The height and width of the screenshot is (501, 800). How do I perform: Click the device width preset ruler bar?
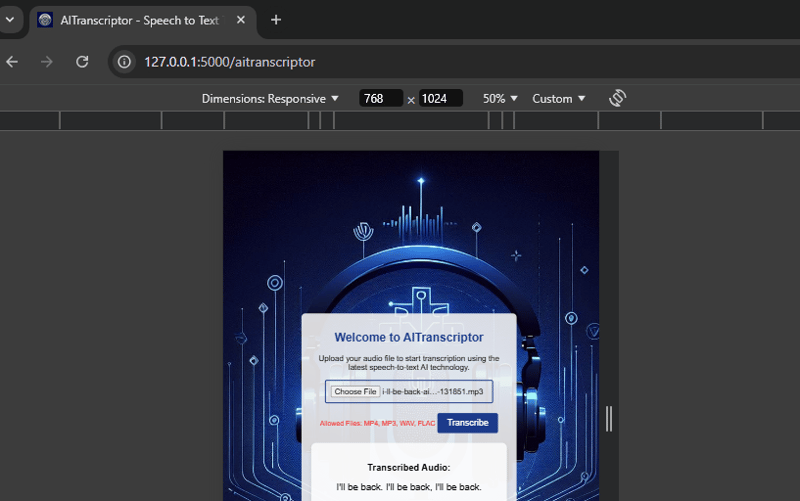point(410,121)
